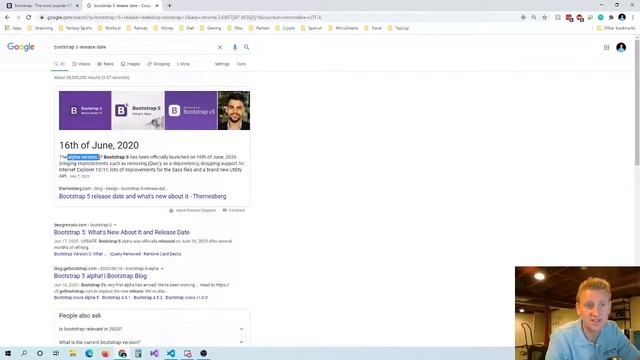This screenshot has width=640, height=360.
Task: Go back using the browser back arrow
Action: 7,18
